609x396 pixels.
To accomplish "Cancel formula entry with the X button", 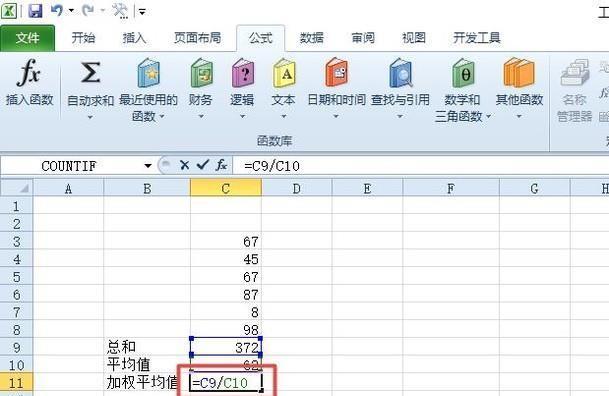I will coord(185,166).
